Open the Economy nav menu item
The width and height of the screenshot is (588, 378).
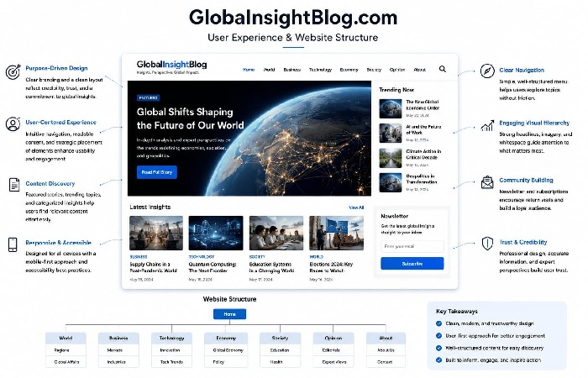click(349, 70)
